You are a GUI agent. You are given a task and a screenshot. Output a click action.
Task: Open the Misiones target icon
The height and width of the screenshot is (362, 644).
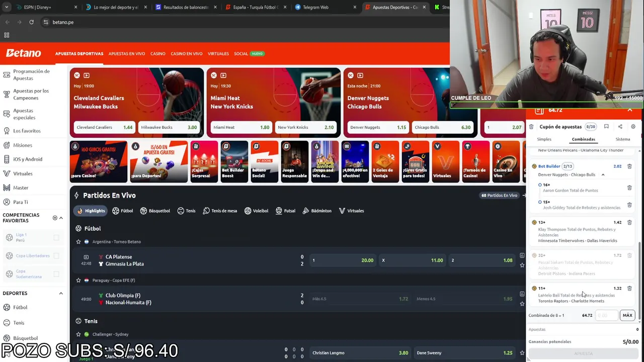[x=7, y=145]
